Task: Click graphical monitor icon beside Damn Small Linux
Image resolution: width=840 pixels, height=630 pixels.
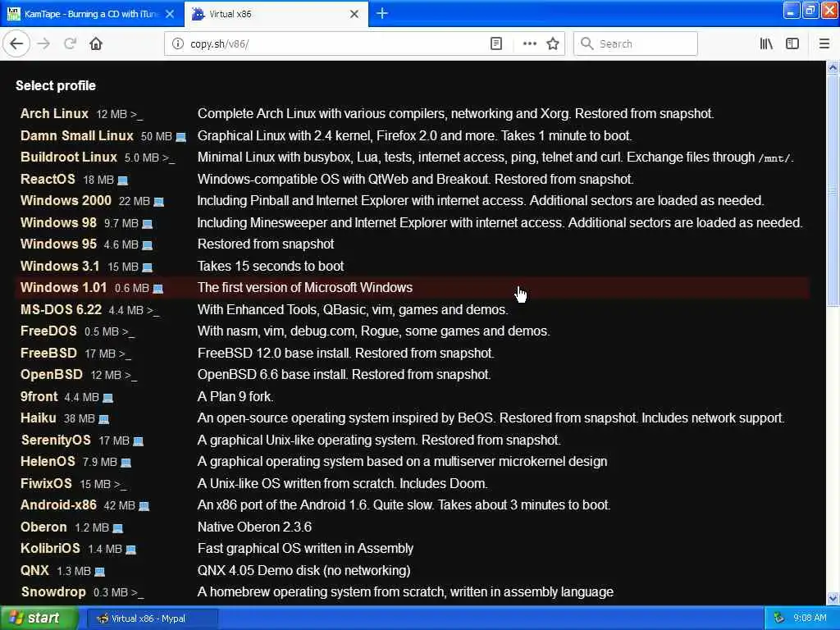Action: [181, 137]
